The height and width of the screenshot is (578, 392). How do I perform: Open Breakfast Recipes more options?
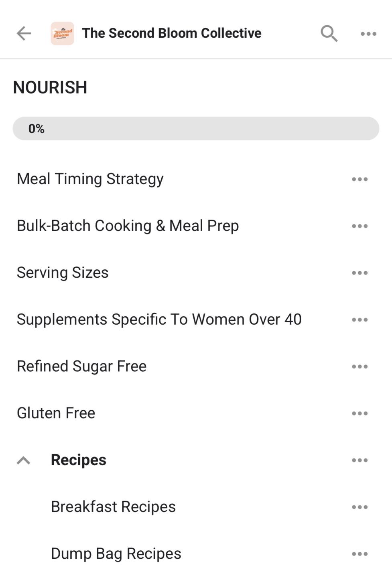coord(359,507)
